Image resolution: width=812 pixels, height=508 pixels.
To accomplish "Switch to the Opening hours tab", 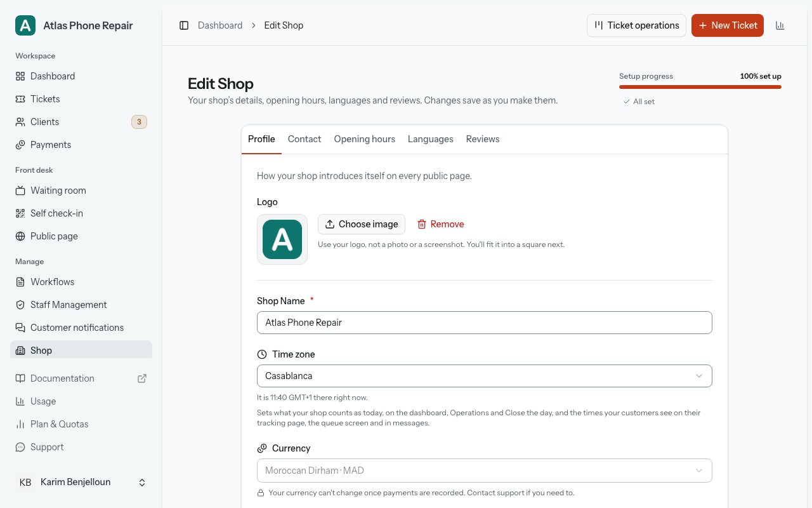I will click(365, 139).
